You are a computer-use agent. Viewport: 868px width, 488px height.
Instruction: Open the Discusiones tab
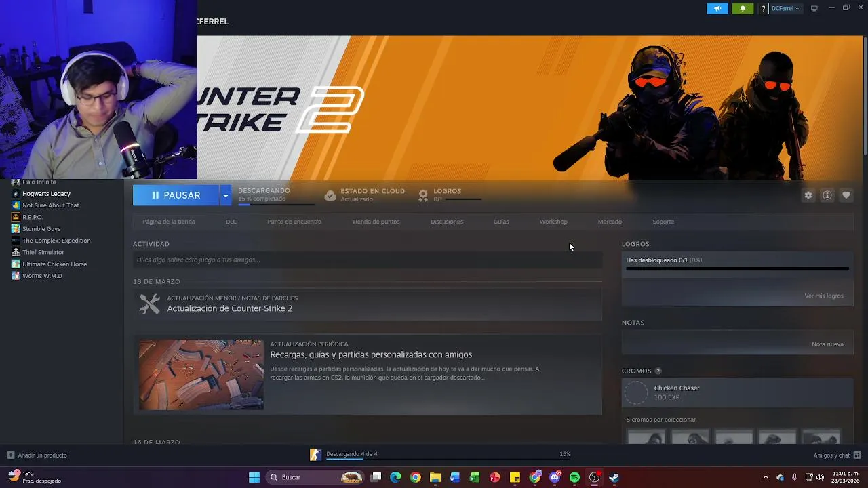[447, 222]
